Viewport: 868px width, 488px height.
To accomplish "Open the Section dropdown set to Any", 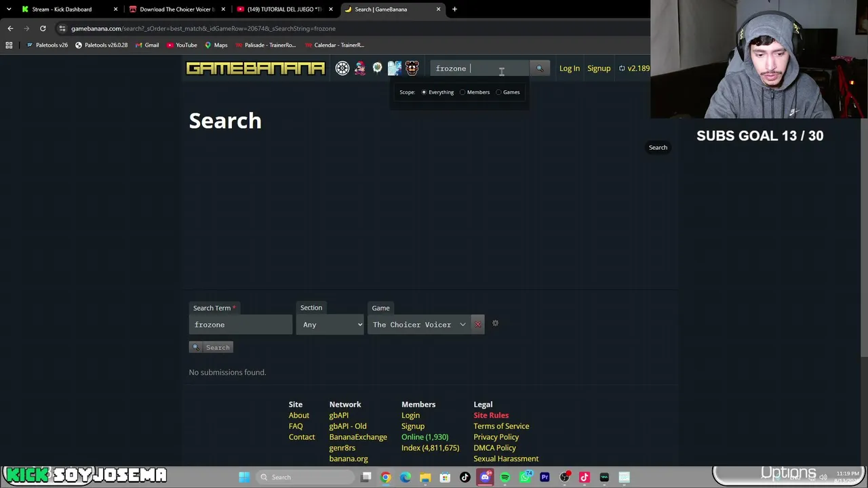I will click(331, 325).
